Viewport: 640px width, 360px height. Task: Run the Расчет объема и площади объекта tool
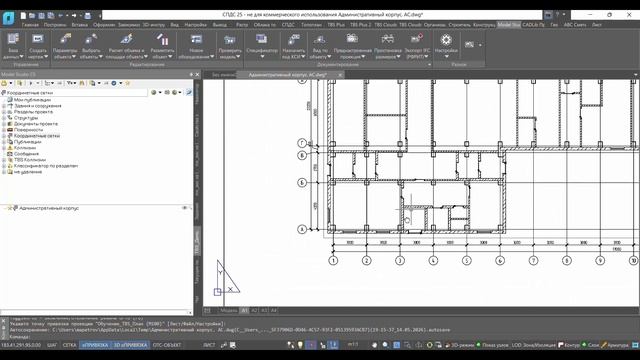(x=126, y=45)
